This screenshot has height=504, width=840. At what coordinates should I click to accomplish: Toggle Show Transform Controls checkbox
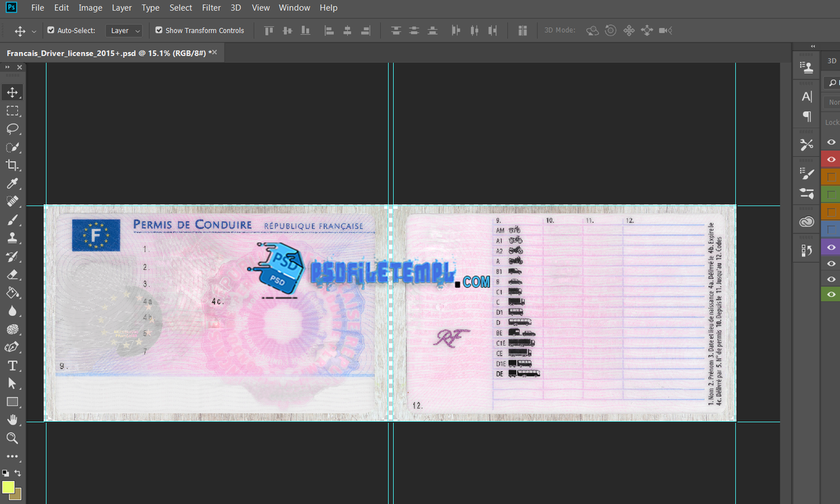point(159,30)
